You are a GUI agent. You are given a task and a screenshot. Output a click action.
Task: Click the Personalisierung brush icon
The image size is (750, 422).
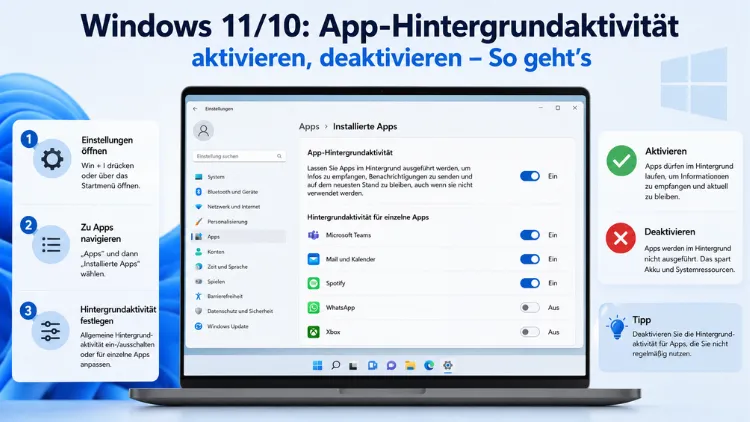pyautogui.click(x=199, y=222)
